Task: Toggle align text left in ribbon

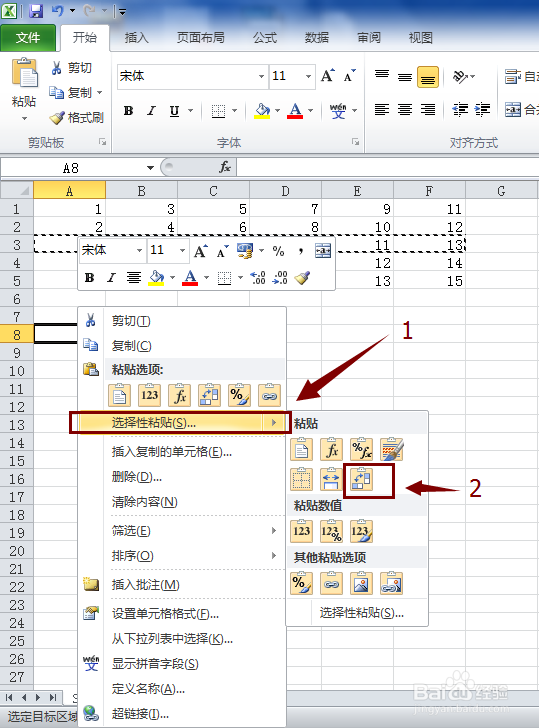Action: [382, 110]
